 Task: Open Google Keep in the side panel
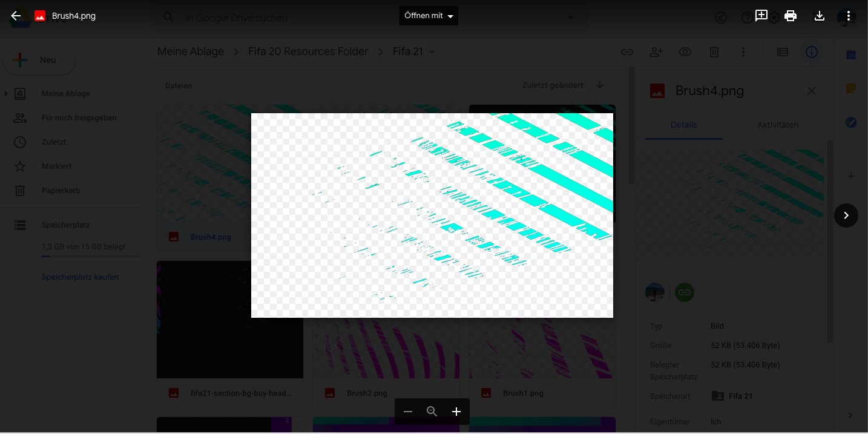tap(851, 89)
